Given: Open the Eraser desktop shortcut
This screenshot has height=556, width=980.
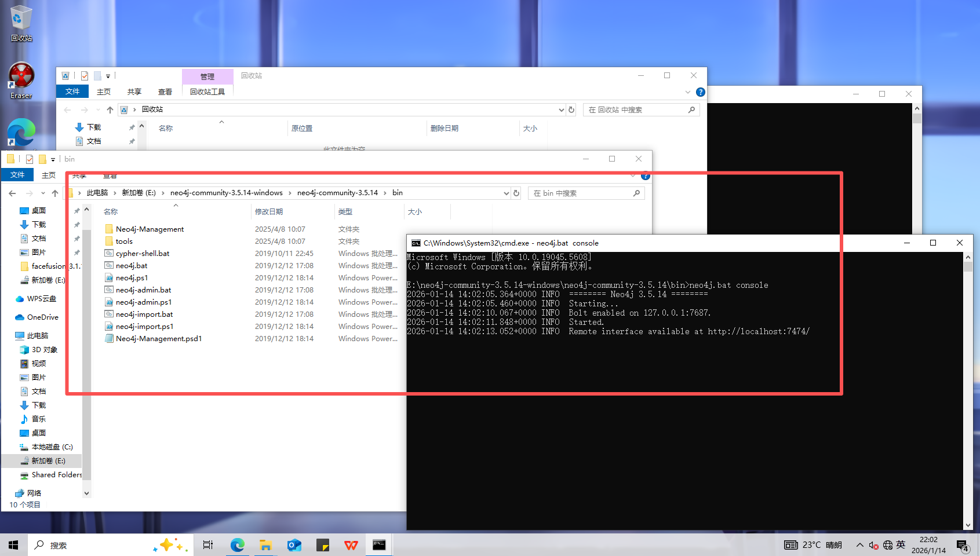Looking at the screenshot, I should 21,80.
